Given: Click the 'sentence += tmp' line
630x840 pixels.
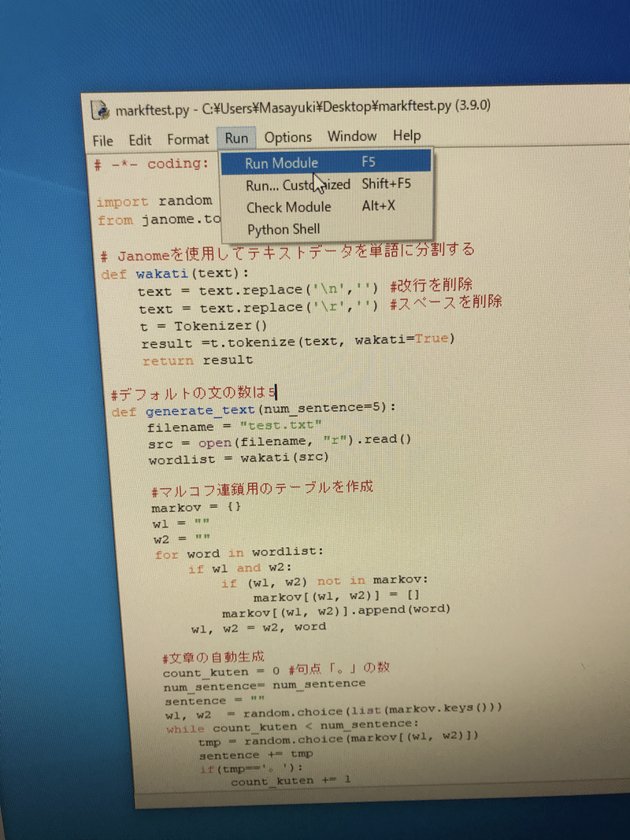Looking at the screenshot, I should [255, 755].
